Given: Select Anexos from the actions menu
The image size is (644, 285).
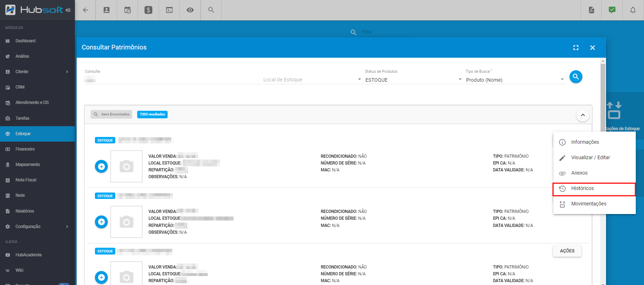Looking at the screenshot, I should 594,173.
